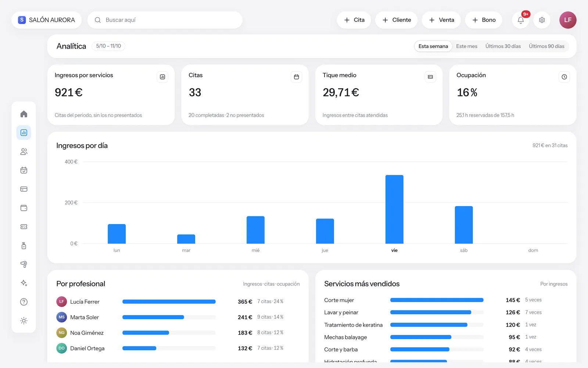Focus the Buscar aquí search field

coord(165,20)
